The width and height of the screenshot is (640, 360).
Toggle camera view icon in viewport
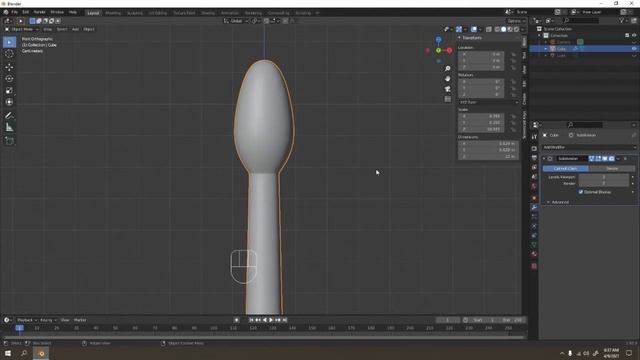pyautogui.click(x=448, y=89)
